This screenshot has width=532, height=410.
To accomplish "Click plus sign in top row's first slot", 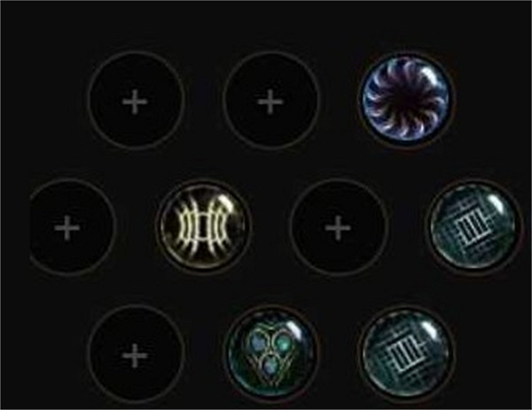I will 135,101.
